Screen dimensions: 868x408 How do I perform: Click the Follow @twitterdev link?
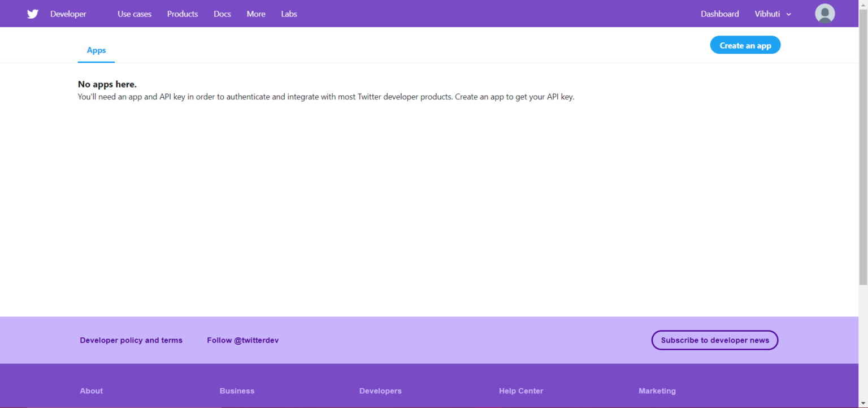[242, 340]
